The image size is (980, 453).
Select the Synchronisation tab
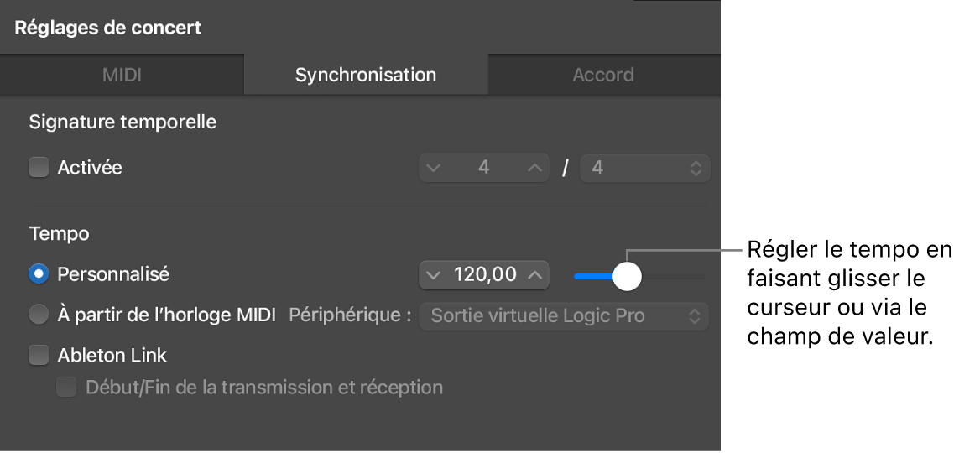tap(365, 75)
